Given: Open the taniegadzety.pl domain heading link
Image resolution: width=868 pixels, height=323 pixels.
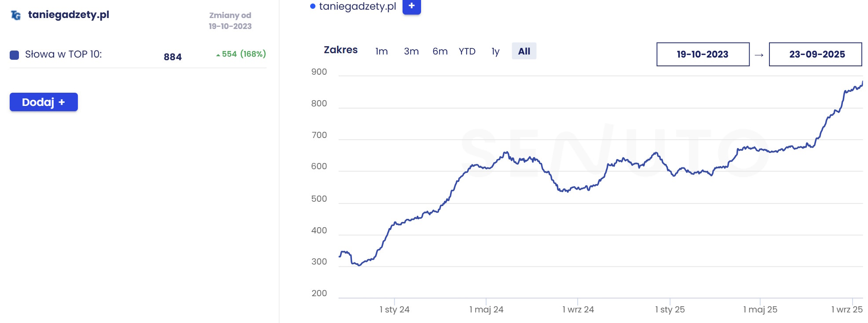Looking at the screenshot, I should click(x=69, y=15).
